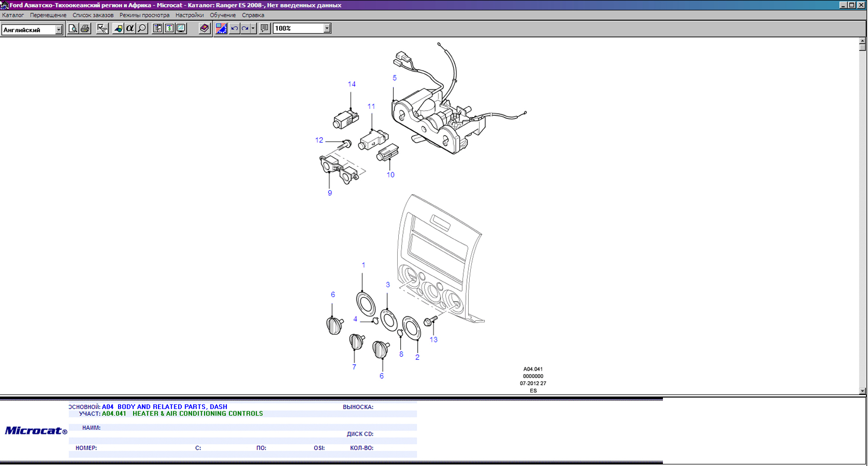Click the monitor screen toolbar icon

tap(181, 28)
